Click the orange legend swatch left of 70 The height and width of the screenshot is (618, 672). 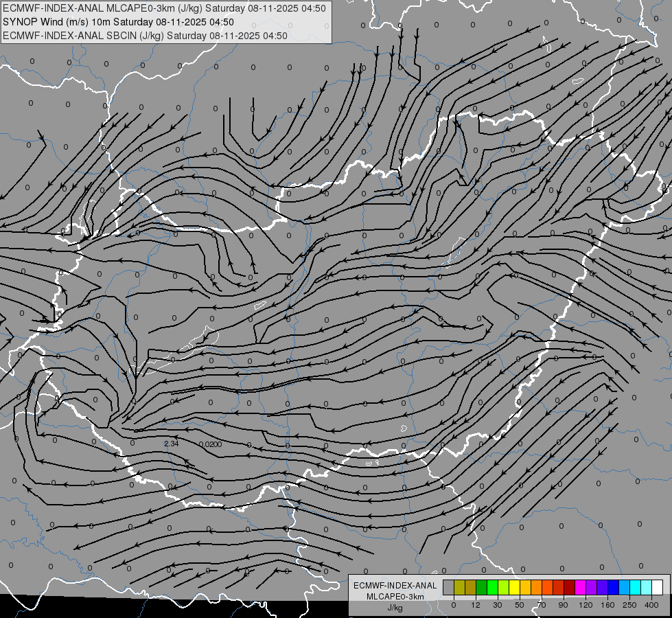click(x=537, y=587)
